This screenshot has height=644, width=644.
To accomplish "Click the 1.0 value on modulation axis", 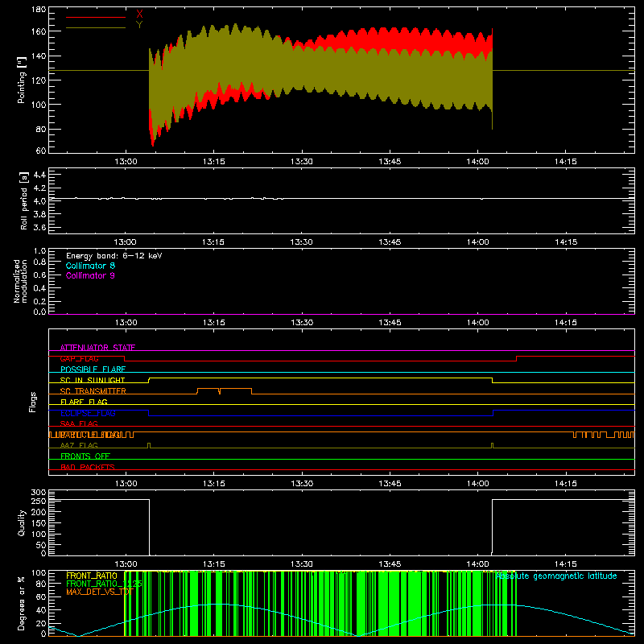I will point(39,251).
